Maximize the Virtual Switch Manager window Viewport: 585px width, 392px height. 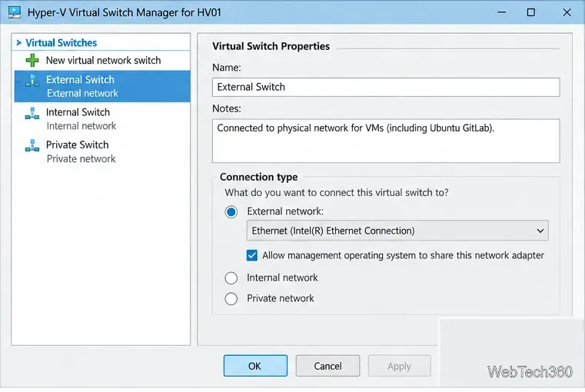[x=531, y=12]
